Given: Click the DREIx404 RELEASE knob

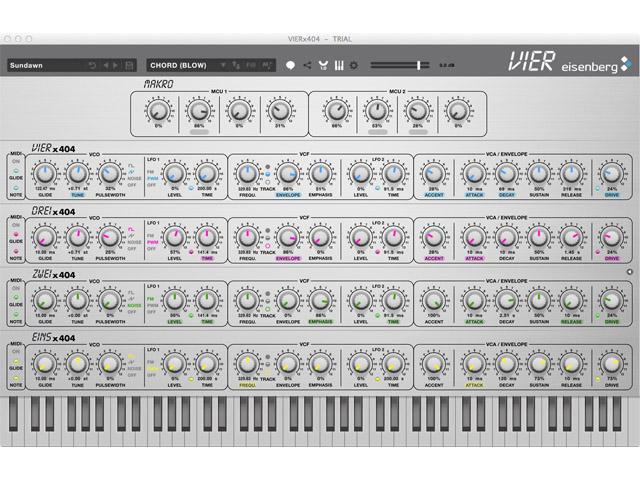Looking at the screenshot, I should pyautogui.click(x=571, y=237).
